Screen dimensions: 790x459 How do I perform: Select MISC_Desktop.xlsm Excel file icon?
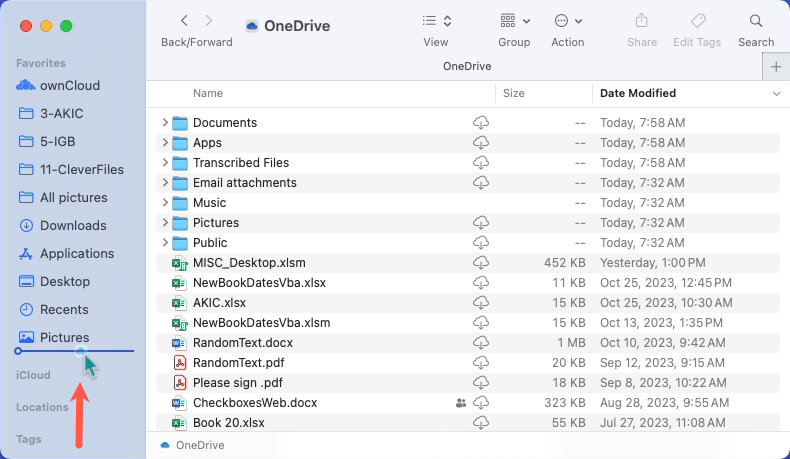(x=180, y=263)
